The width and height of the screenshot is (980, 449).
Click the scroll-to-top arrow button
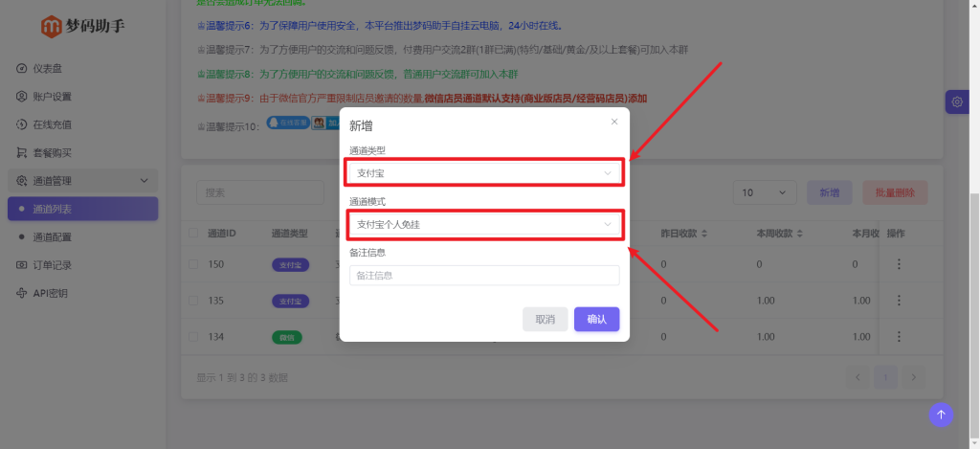941,414
